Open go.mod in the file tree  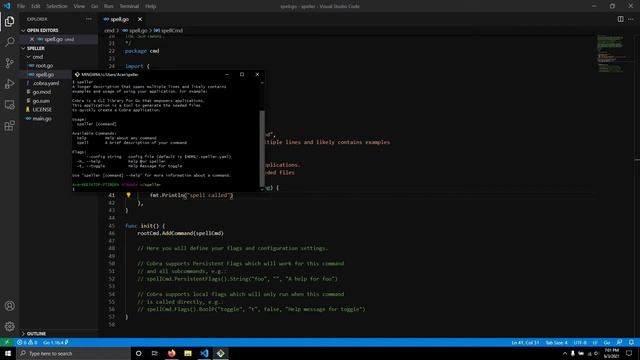tap(42, 92)
